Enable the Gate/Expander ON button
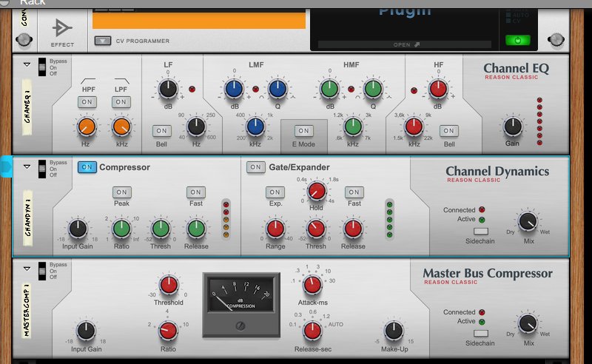Viewport: 592px width, 364px height. tap(256, 167)
